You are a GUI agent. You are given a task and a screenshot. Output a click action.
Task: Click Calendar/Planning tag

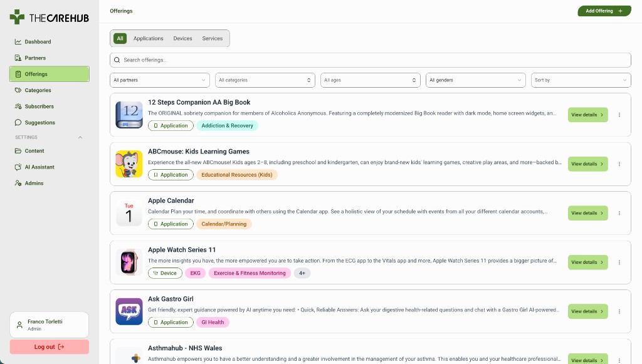[x=224, y=224]
